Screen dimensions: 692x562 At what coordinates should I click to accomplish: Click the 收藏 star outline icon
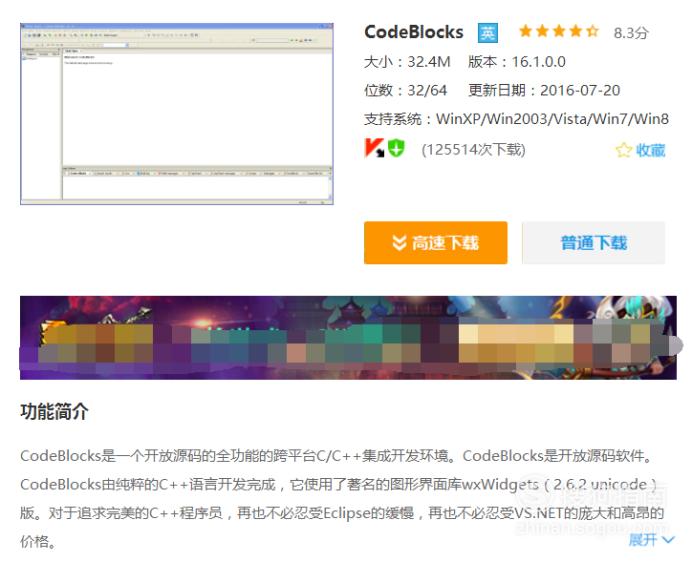(x=624, y=150)
